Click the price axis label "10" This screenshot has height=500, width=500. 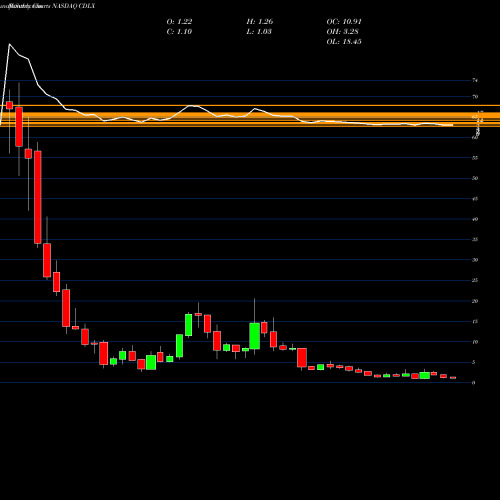pyautogui.click(x=475, y=342)
